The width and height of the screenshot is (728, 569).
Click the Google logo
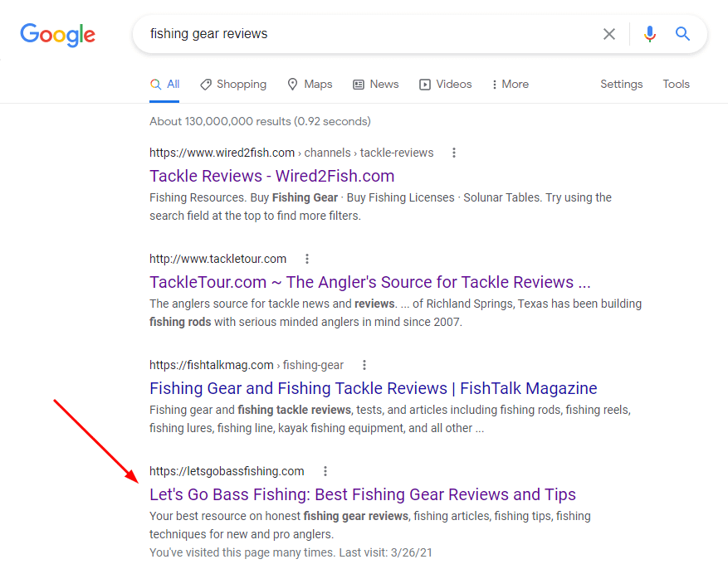(x=57, y=35)
